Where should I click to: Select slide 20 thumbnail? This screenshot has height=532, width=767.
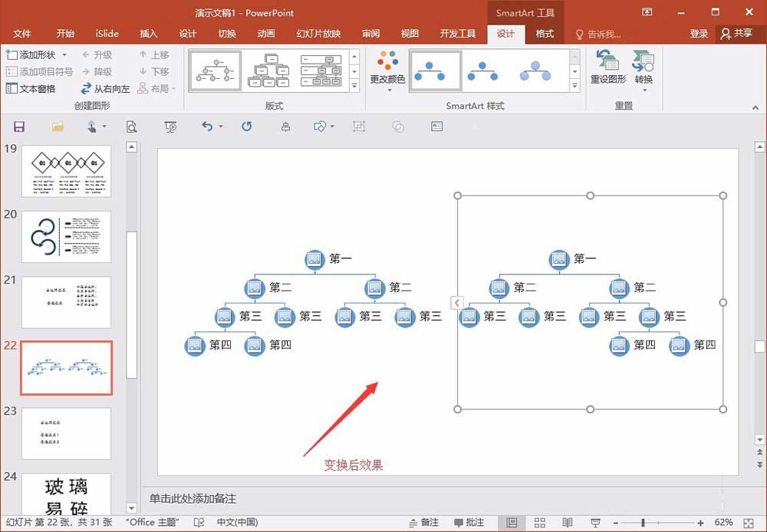(x=66, y=237)
